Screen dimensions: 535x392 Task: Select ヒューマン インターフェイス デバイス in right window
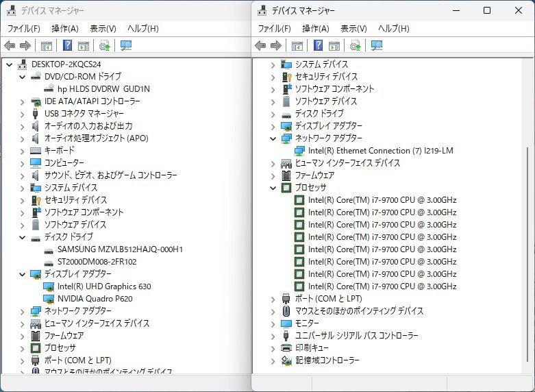tap(347, 163)
